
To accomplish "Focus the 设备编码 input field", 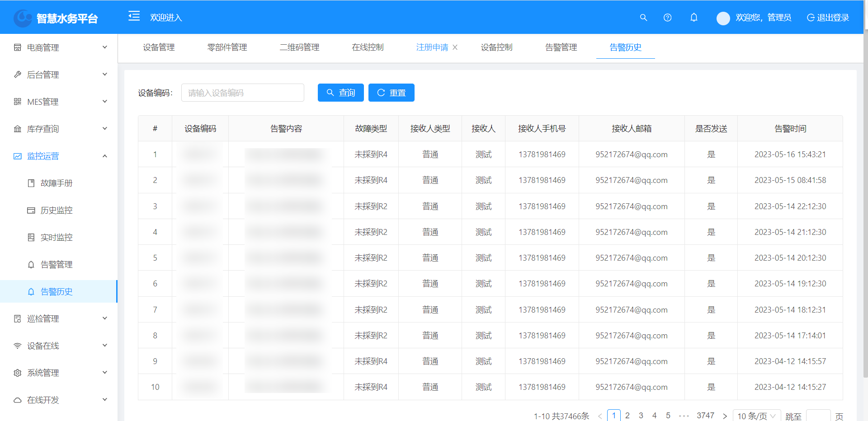I will point(243,93).
